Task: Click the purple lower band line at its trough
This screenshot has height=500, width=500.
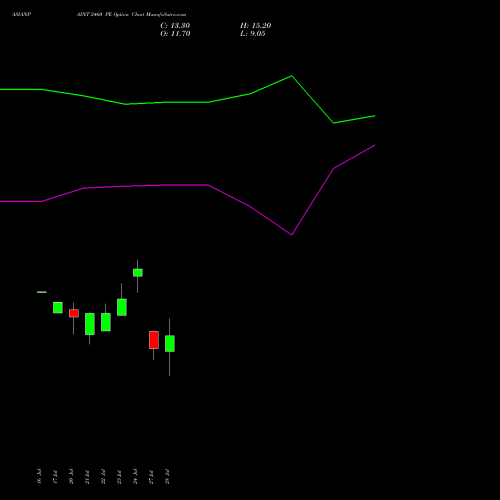Action: click(292, 235)
